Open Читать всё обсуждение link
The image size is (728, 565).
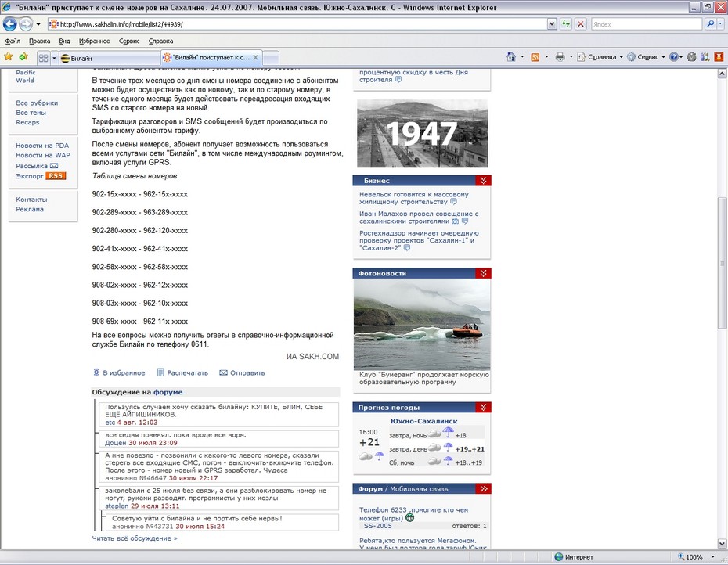pos(135,538)
